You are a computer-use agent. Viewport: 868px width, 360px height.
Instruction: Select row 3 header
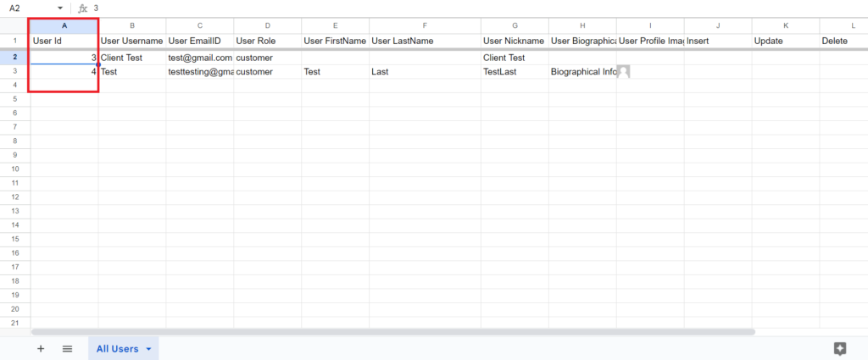[15, 71]
